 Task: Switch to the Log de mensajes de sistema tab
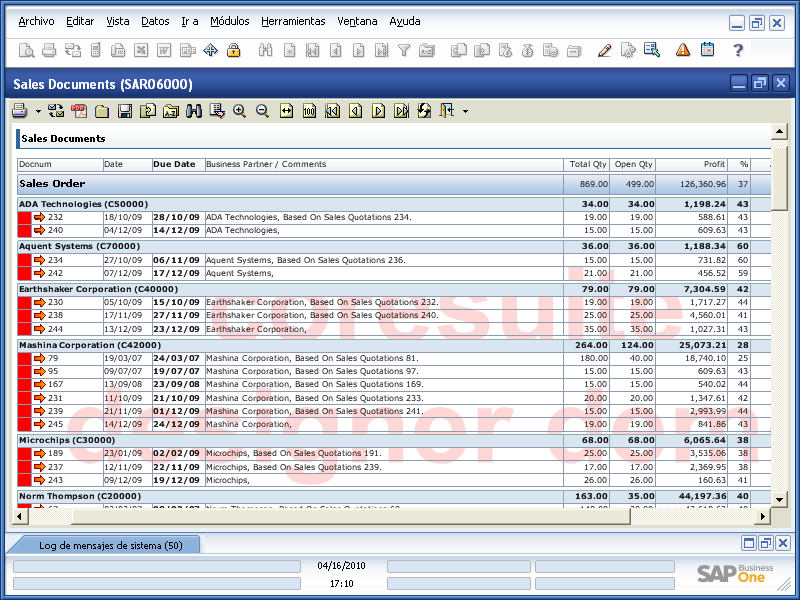(105, 544)
